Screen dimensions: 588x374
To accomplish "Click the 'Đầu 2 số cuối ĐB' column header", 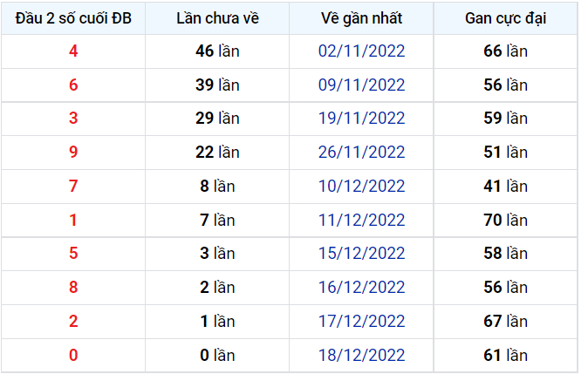I will pos(73,18).
